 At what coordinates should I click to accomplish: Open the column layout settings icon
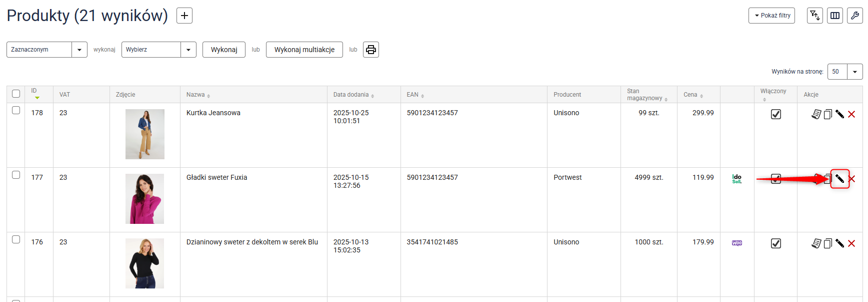[835, 16]
